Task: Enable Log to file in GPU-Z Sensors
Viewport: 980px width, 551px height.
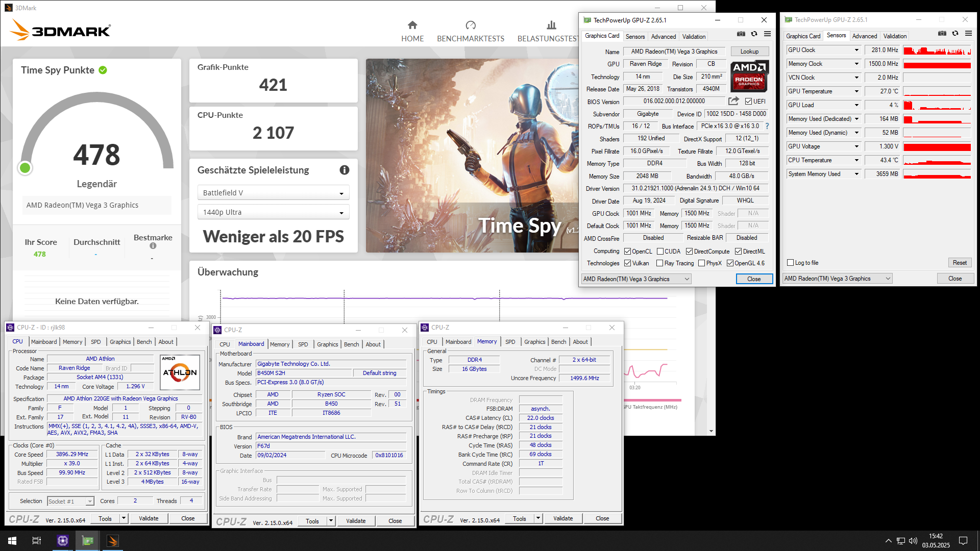Action: [791, 263]
